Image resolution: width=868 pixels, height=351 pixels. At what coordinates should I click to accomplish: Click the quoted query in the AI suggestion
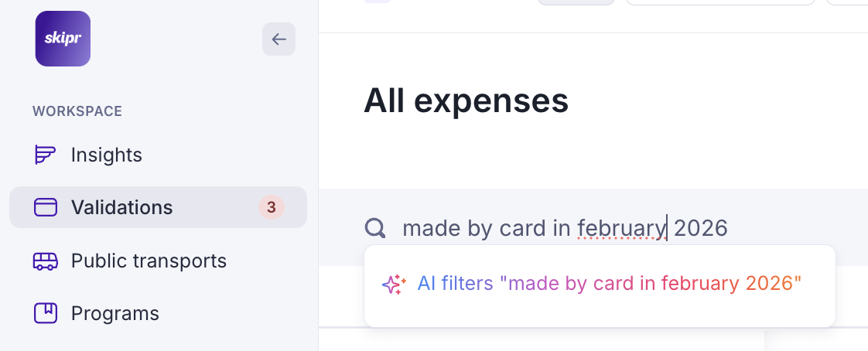coord(651,284)
